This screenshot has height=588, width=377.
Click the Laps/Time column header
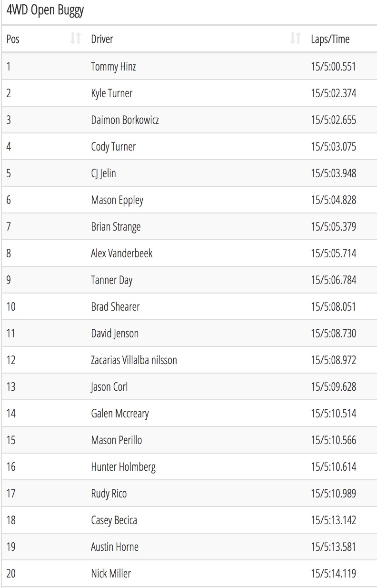tap(341, 39)
